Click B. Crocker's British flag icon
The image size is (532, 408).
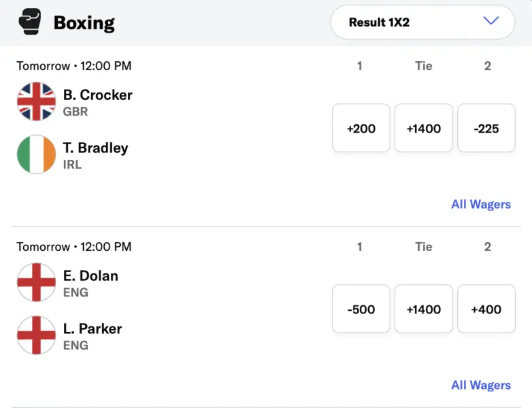click(x=36, y=102)
